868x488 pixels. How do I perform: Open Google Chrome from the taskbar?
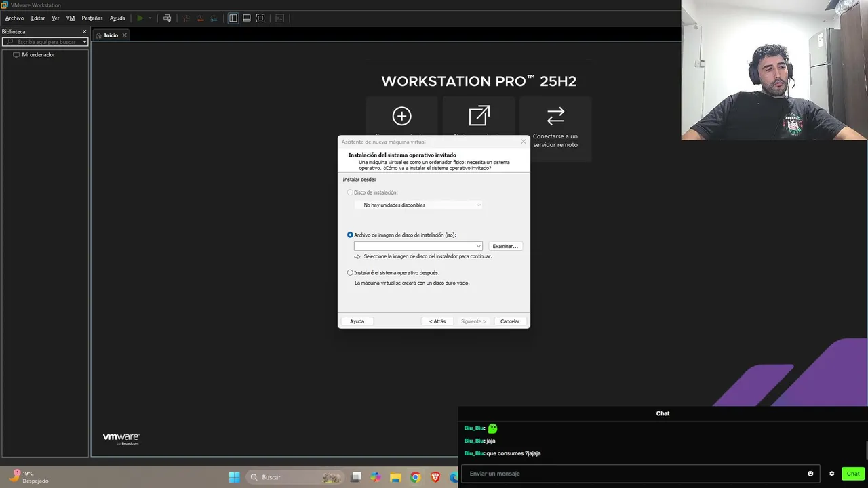416,477
